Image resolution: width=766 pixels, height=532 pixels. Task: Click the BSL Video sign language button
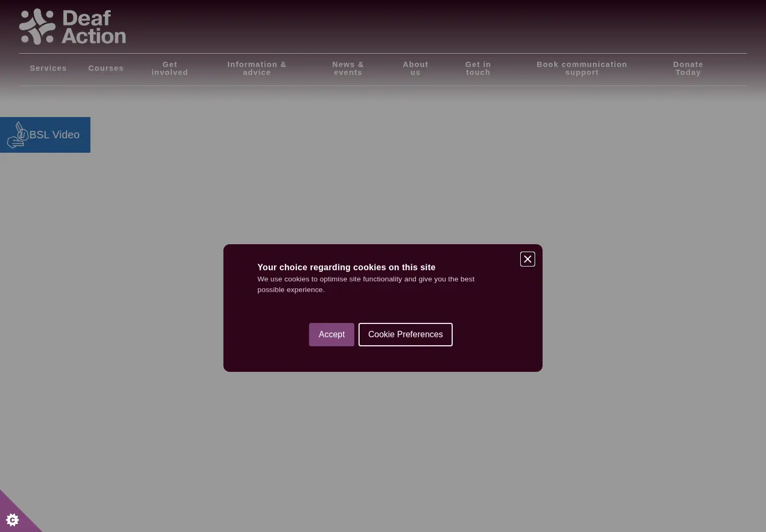click(x=45, y=135)
